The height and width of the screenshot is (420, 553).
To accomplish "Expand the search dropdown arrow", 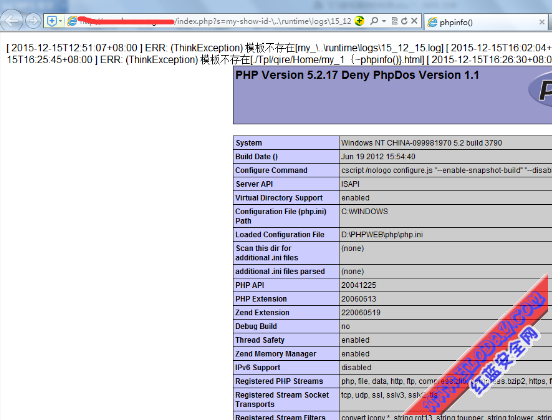I will (x=384, y=21).
